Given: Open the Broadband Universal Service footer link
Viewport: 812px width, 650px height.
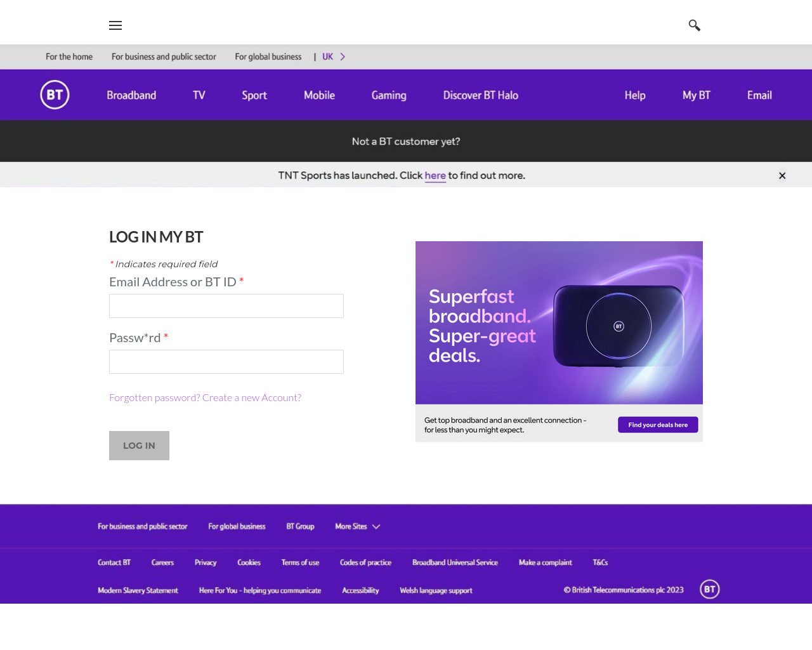Looking at the screenshot, I should (455, 562).
